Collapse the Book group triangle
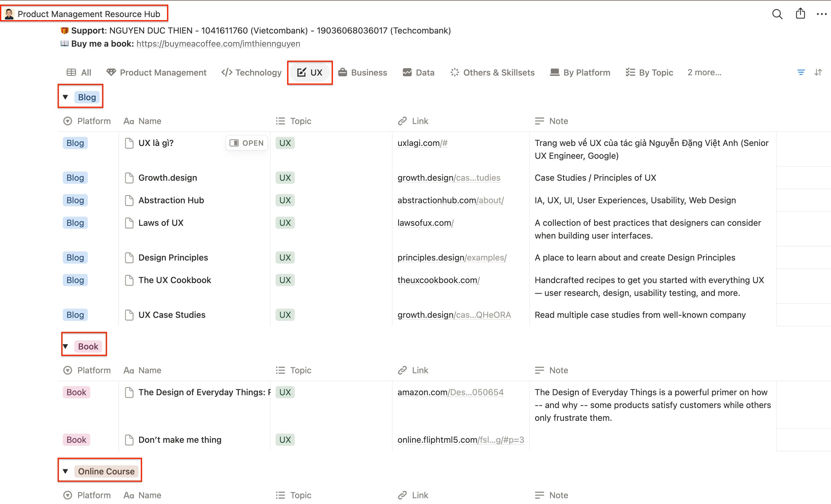 coord(66,346)
